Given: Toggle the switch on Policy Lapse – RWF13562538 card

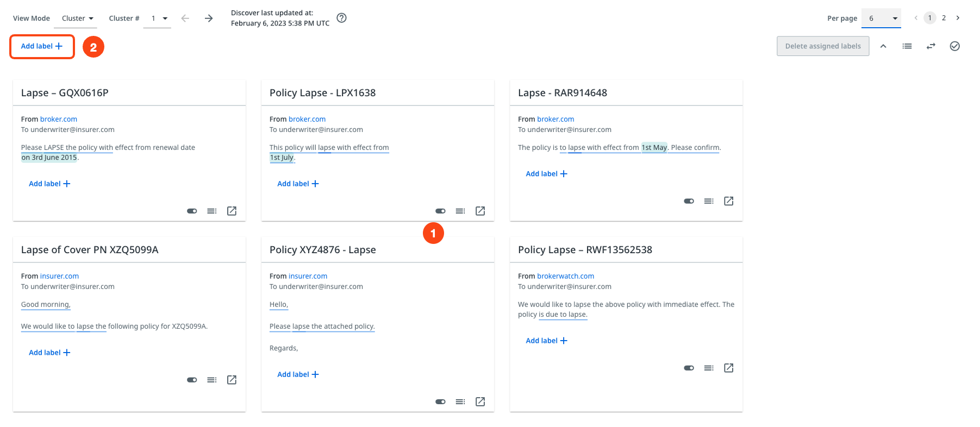Looking at the screenshot, I should coord(689,368).
